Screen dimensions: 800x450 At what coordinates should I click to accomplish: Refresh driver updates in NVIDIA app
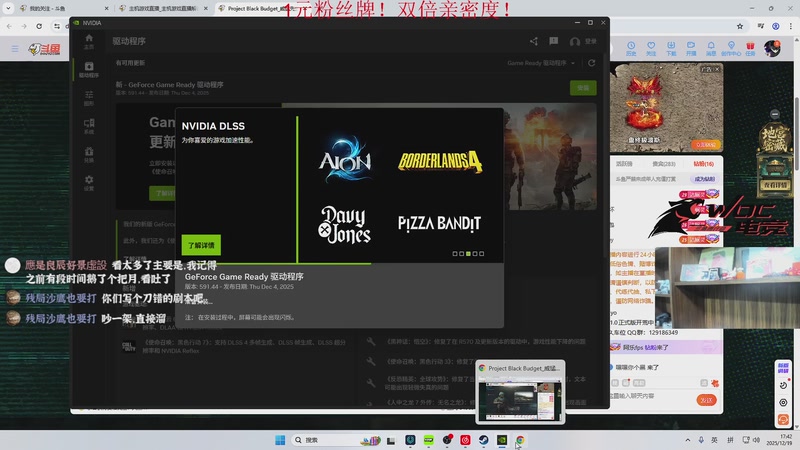click(x=591, y=63)
